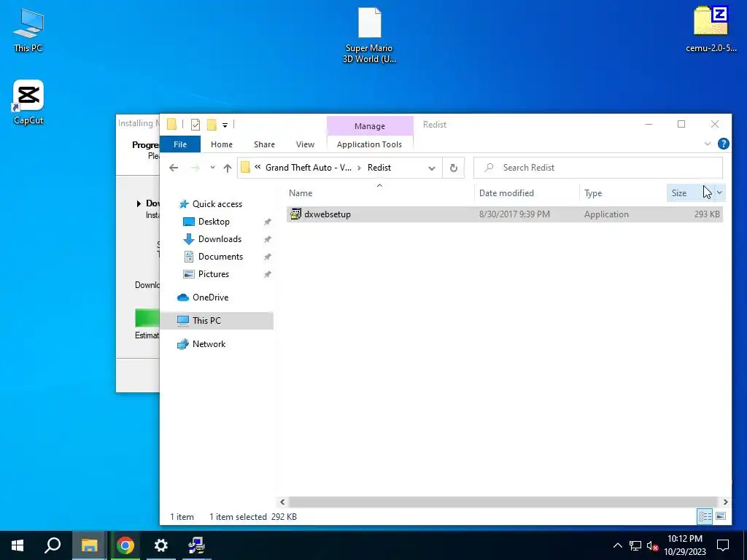Open Size column filter dropdown
The width and height of the screenshot is (747, 560).
[719, 192]
